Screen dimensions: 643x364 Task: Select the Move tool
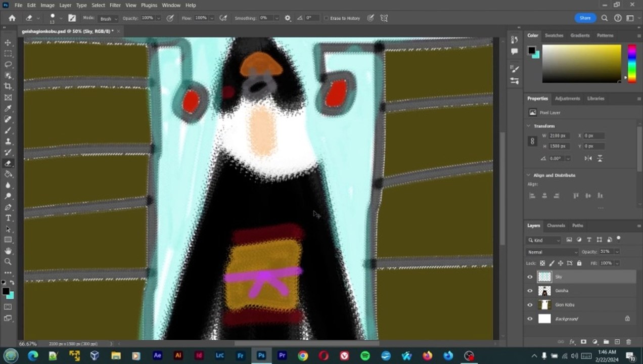[x=8, y=42]
